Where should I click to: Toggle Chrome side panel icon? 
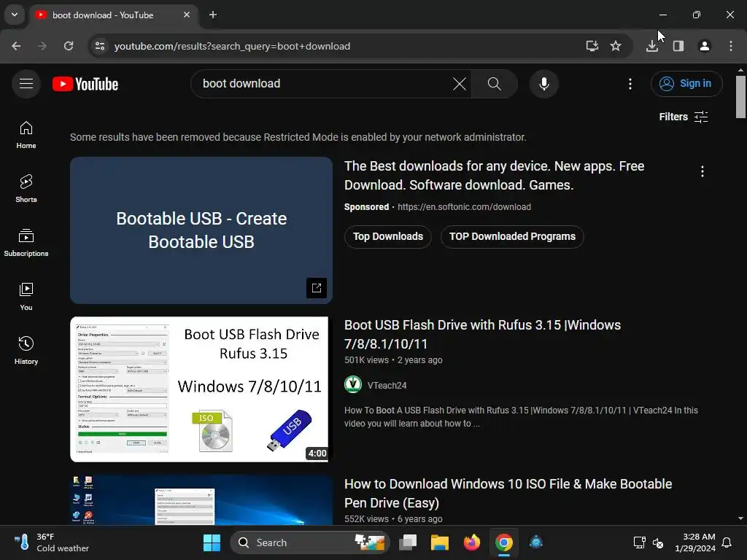pyautogui.click(x=678, y=46)
